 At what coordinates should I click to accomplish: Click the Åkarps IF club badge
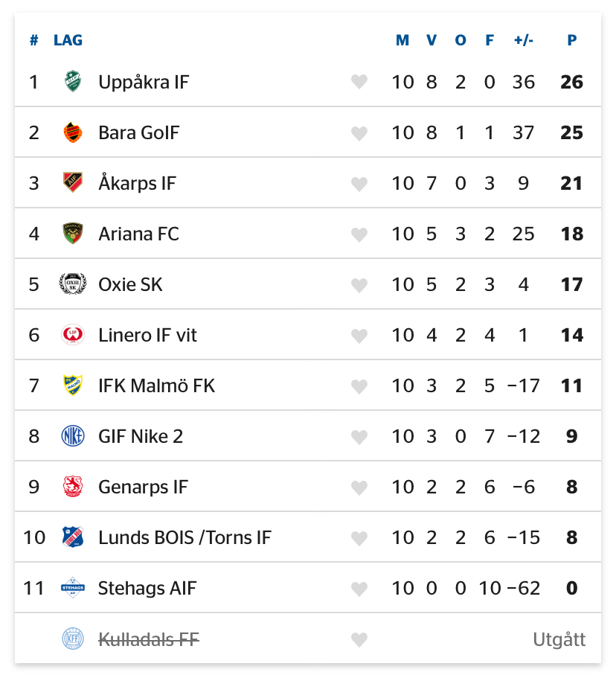[x=72, y=183]
